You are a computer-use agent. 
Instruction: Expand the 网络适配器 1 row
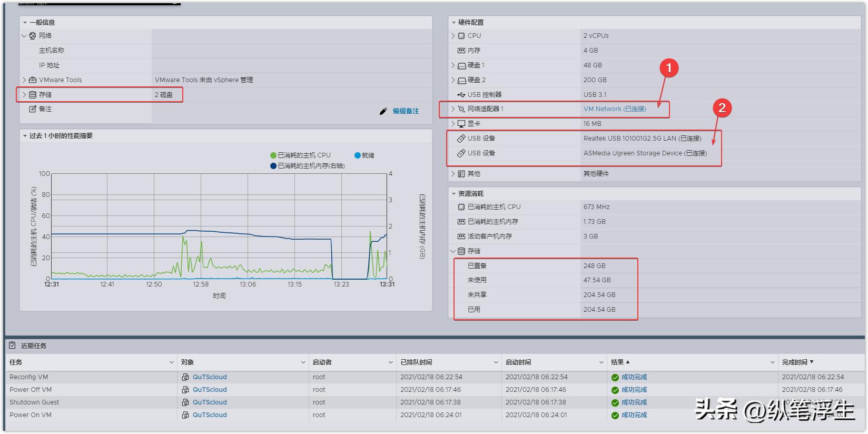click(453, 109)
